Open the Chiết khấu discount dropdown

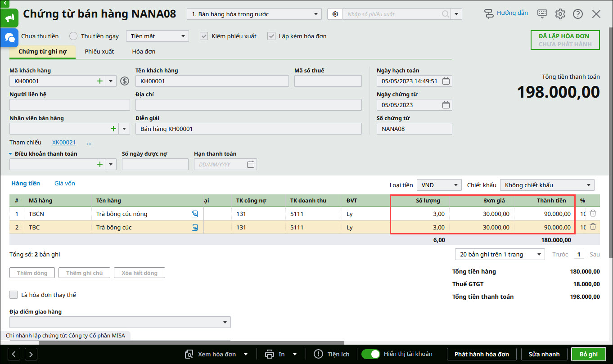547,185
